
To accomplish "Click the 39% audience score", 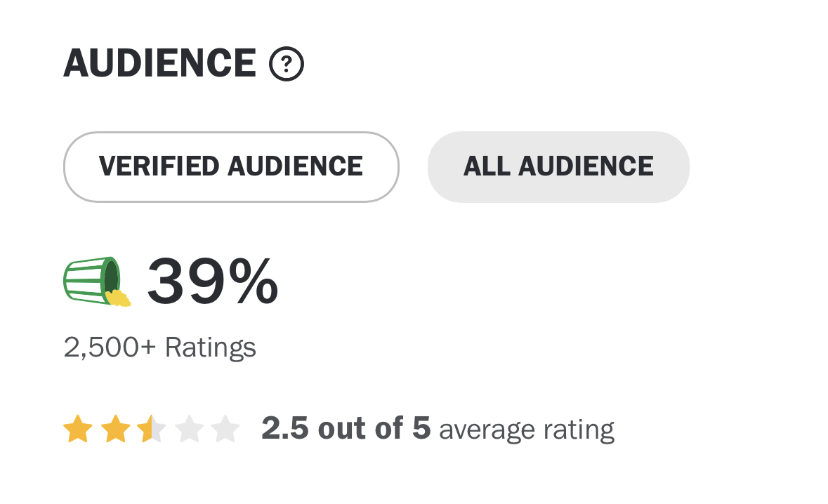I will pos(212,281).
